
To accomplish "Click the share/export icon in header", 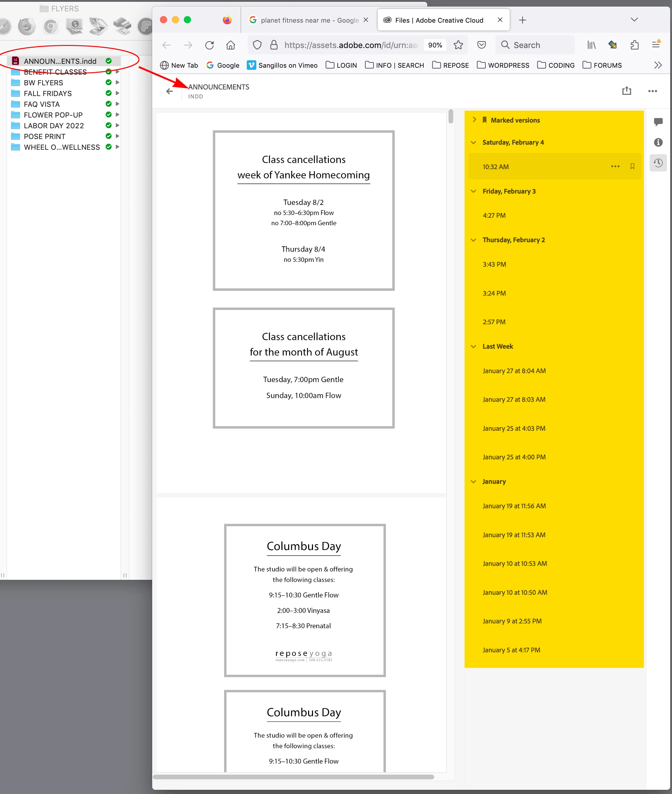I will [x=626, y=91].
